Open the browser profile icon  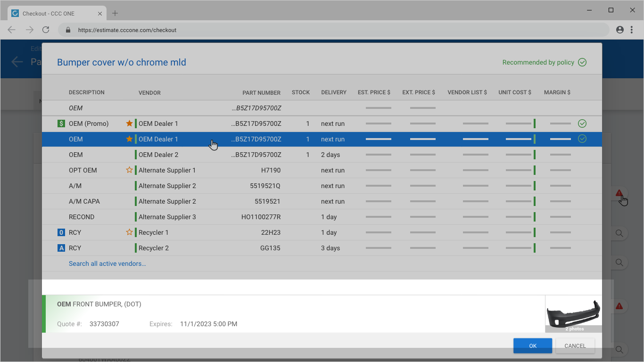click(620, 30)
